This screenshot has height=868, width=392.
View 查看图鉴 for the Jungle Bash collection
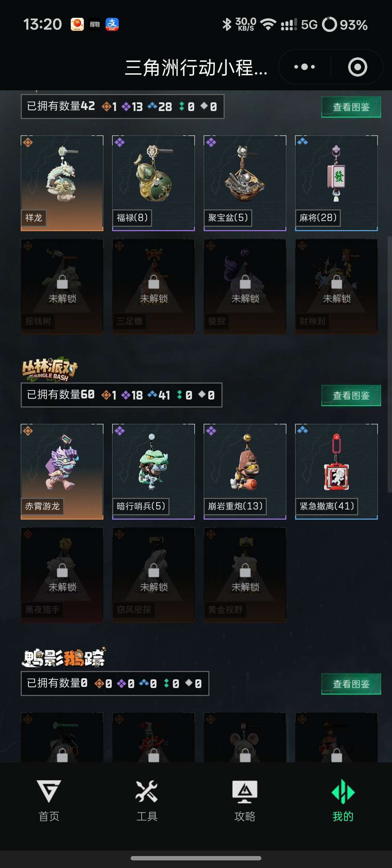[351, 396]
